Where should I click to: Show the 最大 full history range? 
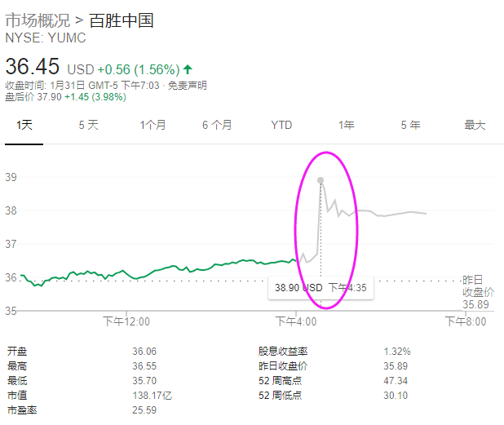coord(475,125)
